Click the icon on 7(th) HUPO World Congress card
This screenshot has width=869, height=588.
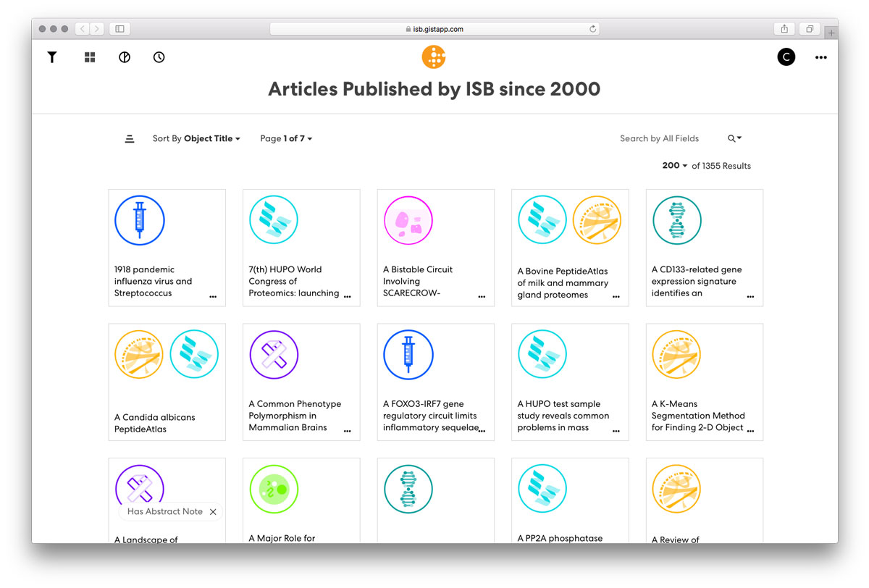pos(274,221)
